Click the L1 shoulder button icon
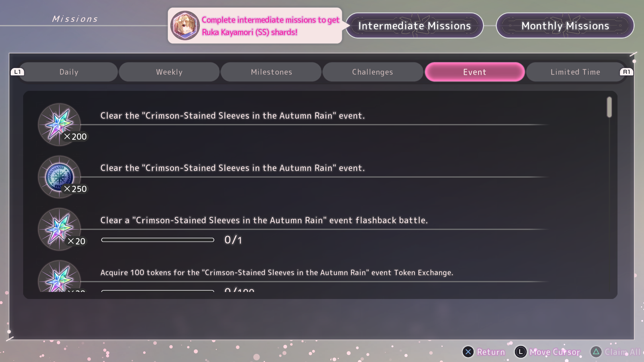This screenshot has height=362, width=644. click(17, 72)
